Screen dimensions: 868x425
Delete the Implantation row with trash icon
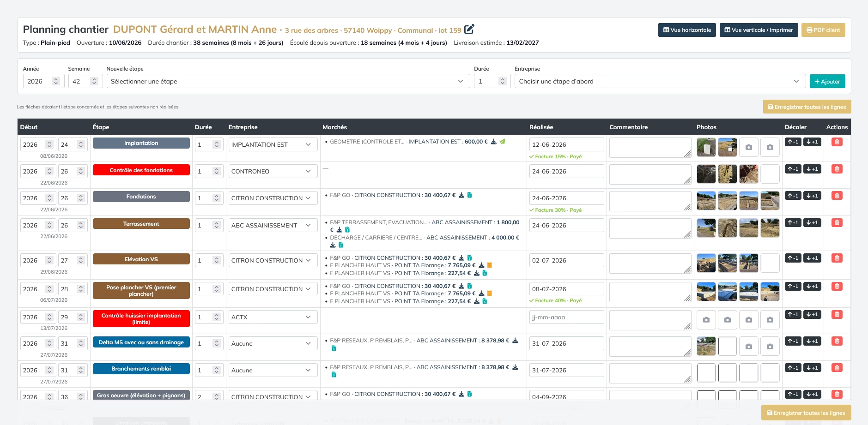tap(837, 142)
